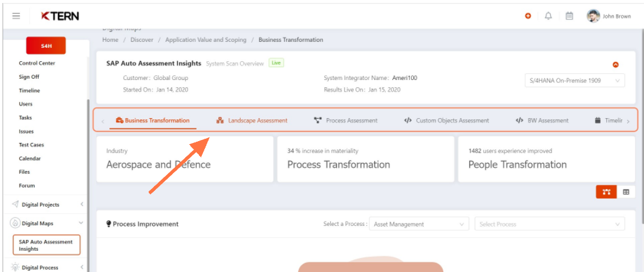The image size is (644, 272).
Task: Go to Home in the breadcrumb
Action: pyautogui.click(x=110, y=40)
